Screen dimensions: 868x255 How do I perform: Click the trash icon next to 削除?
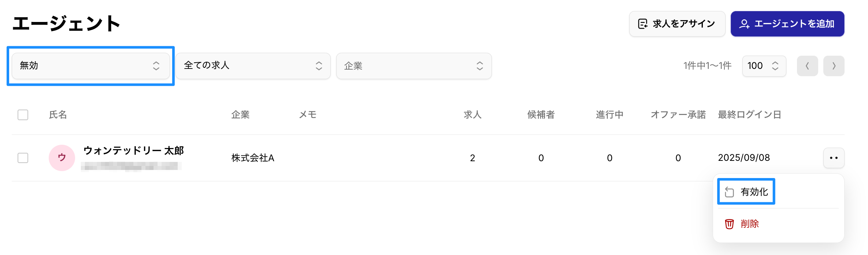[x=729, y=224]
